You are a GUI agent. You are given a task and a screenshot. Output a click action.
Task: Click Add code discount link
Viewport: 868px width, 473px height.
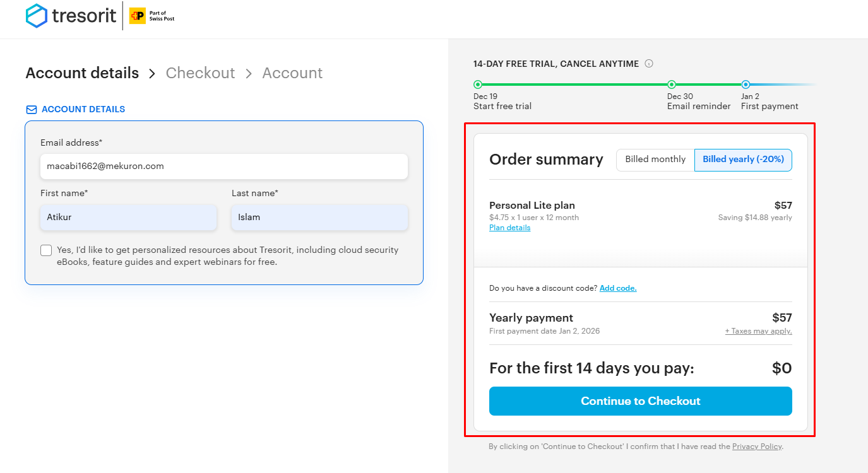[x=617, y=288]
